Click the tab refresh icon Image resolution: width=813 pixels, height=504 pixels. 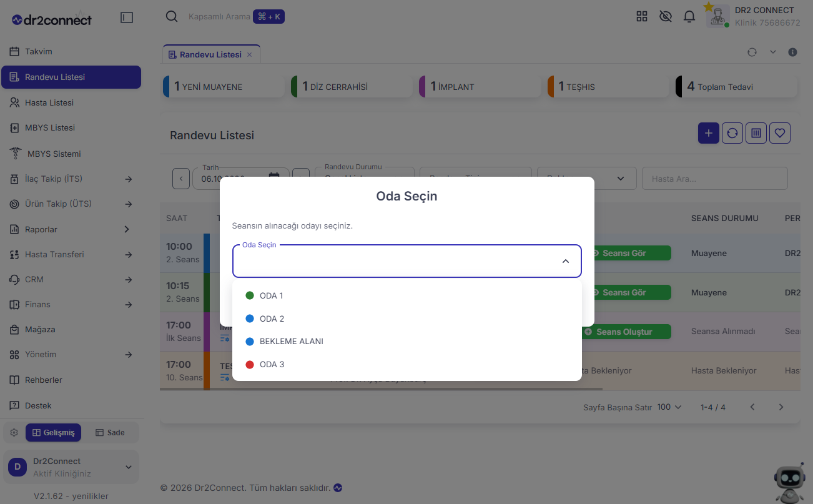[752, 52]
